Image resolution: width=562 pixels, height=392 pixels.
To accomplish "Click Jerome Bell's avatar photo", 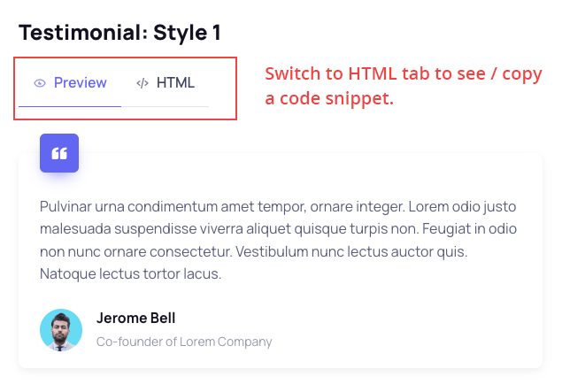I will [x=61, y=330].
